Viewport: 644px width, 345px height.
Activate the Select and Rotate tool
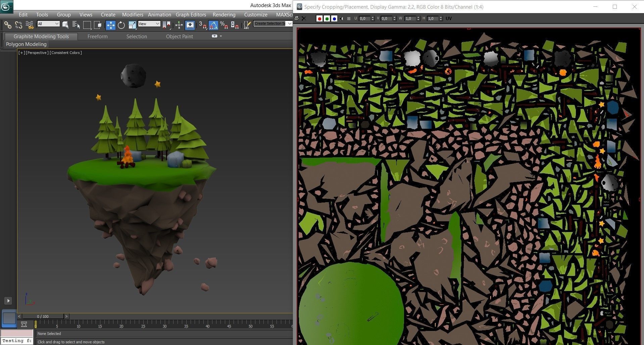coord(121,25)
